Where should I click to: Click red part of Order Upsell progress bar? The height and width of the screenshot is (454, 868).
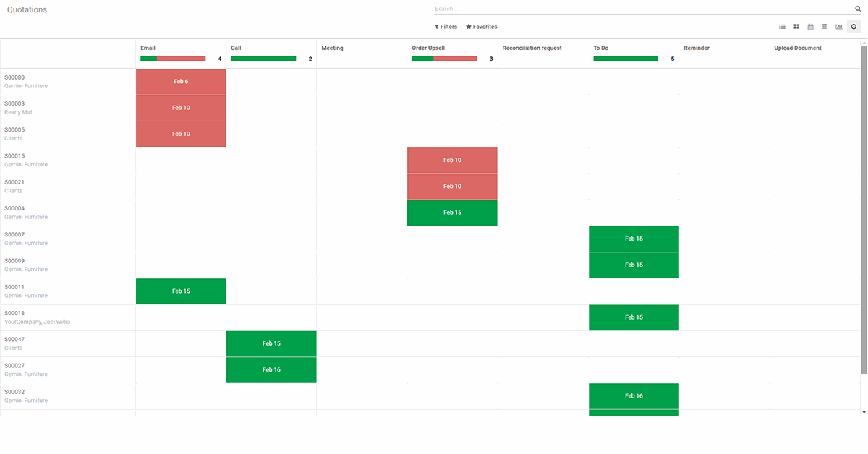click(x=455, y=59)
